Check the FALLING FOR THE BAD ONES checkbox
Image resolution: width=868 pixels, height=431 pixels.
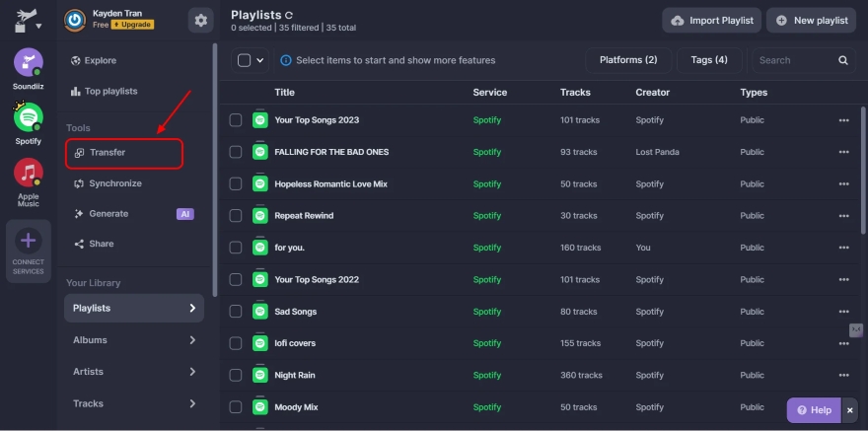point(236,152)
